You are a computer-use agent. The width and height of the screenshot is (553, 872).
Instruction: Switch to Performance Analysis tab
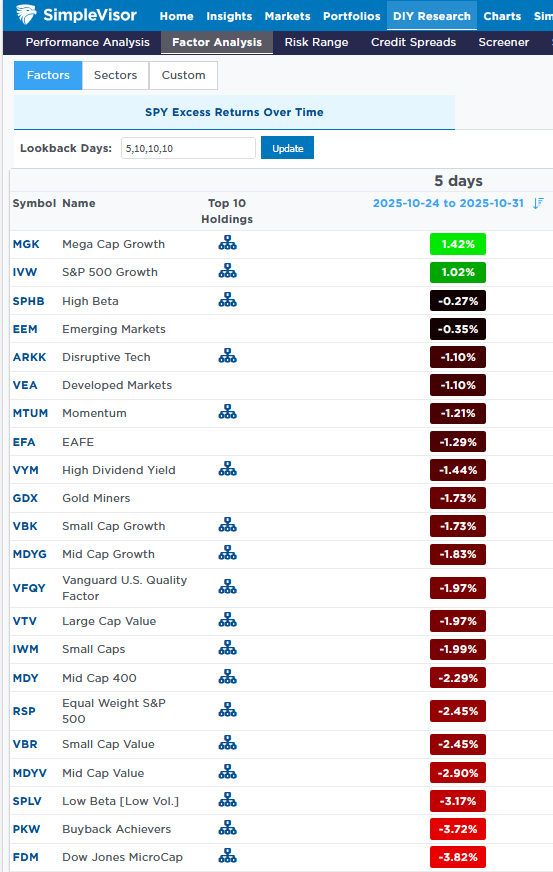(87, 42)
